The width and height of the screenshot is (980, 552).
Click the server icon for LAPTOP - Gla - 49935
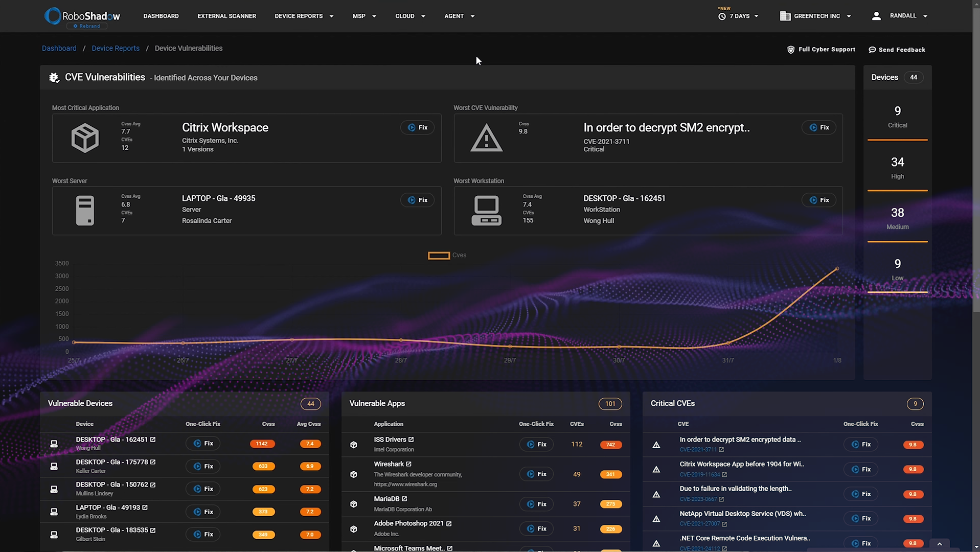click(85, 210)
